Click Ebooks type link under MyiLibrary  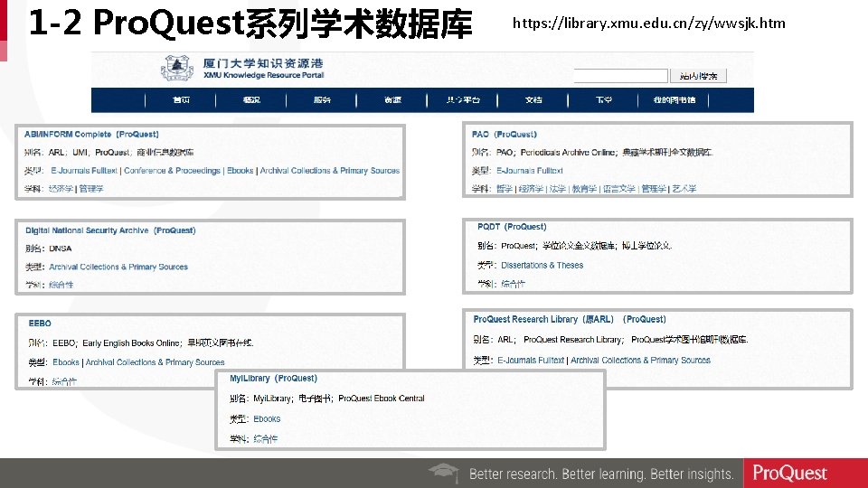coord(267,419)
